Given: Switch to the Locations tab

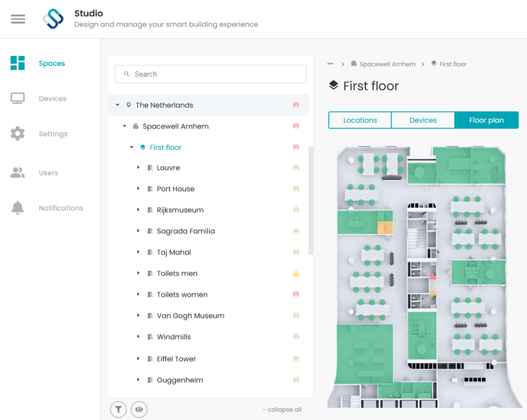Looking at the screenshot, I should [x=360, y=120].
